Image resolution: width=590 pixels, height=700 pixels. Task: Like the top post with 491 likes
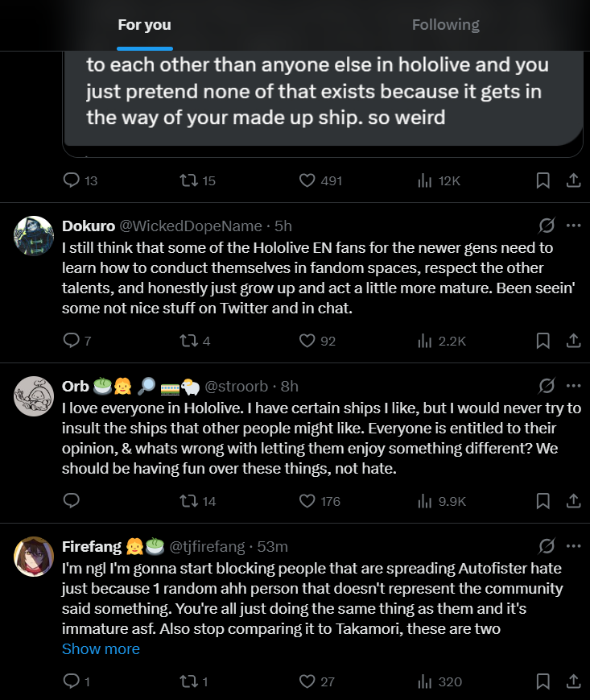pos(307,180)
